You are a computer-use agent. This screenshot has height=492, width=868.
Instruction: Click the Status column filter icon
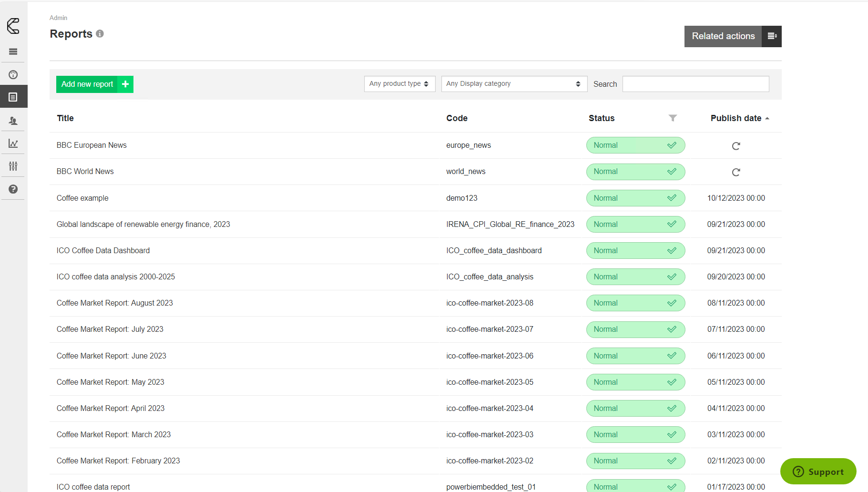[673, 118]
